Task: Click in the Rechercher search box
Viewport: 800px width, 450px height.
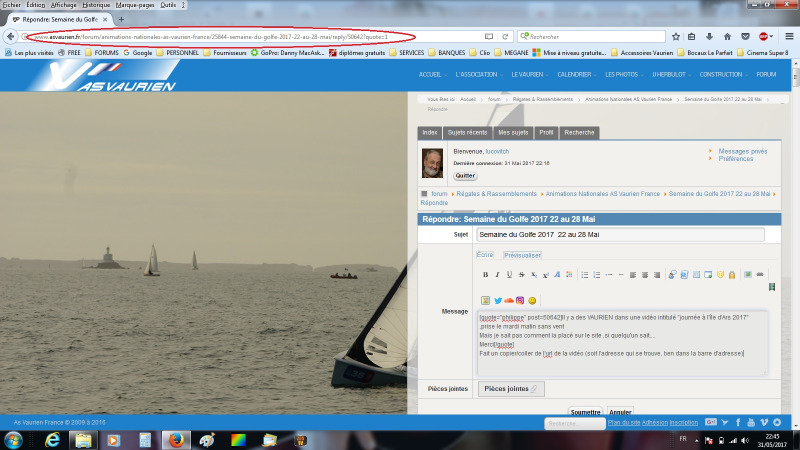Action: coord(592,37)
